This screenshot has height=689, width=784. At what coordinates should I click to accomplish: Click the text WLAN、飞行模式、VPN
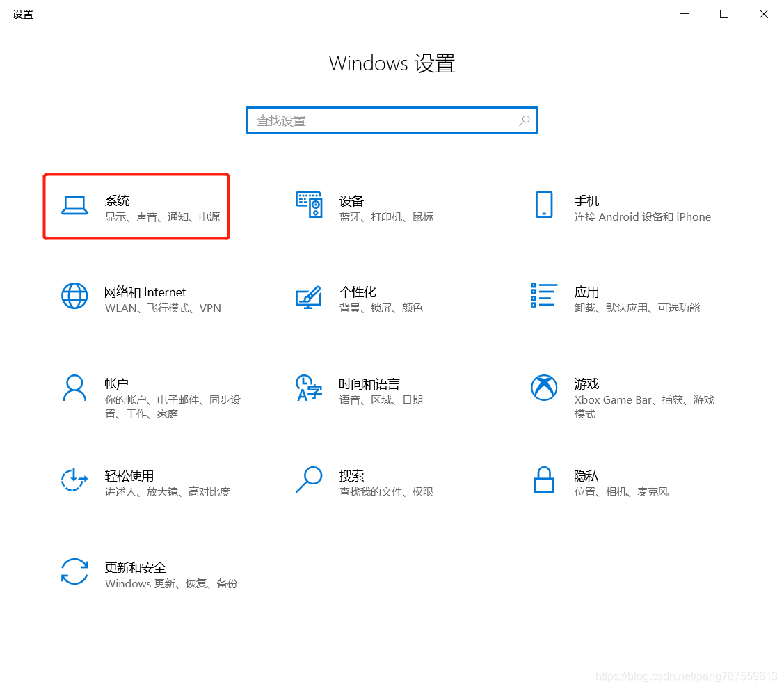[x=163, y=308]
